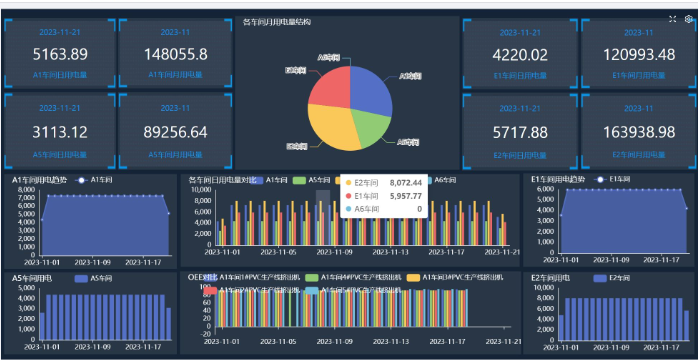Toggle A5车间 legend in A5车间用电 chart

click(x=93, y=279)
